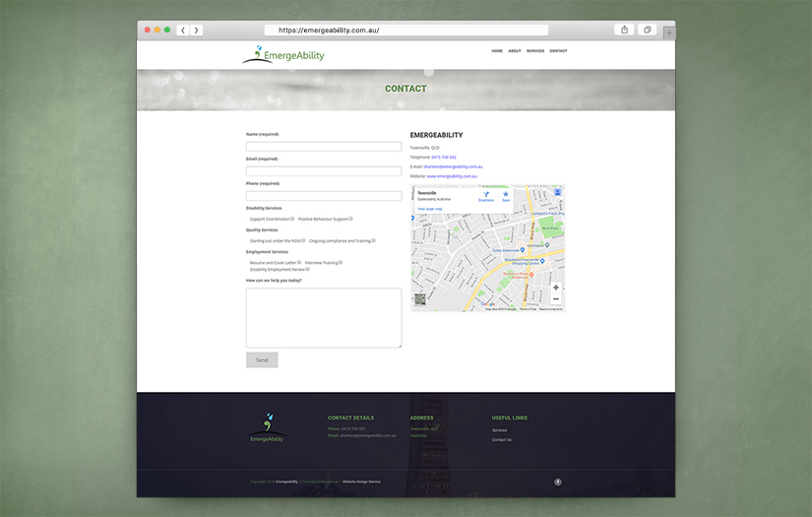Open the browser share icon
This screenshot has height=517, width=812.
625,30
